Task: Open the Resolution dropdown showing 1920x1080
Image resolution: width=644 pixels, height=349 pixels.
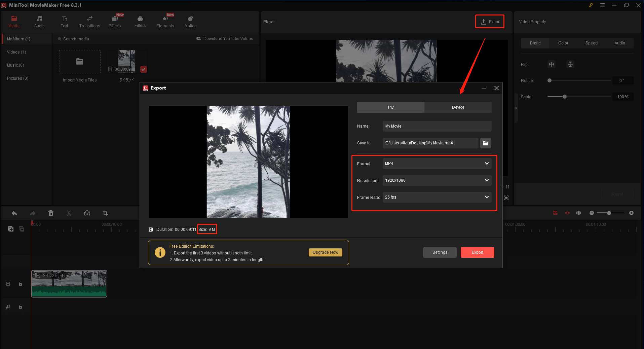Action: coord(437,180)
